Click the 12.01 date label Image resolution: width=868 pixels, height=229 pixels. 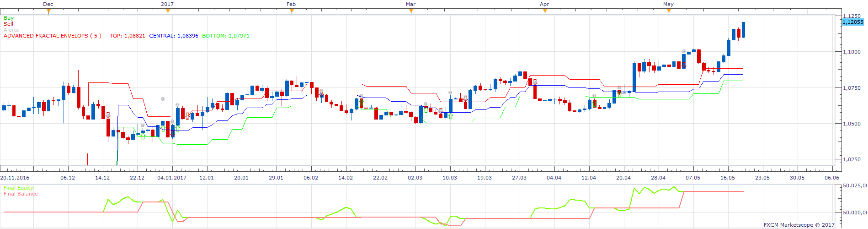(207, 178)
